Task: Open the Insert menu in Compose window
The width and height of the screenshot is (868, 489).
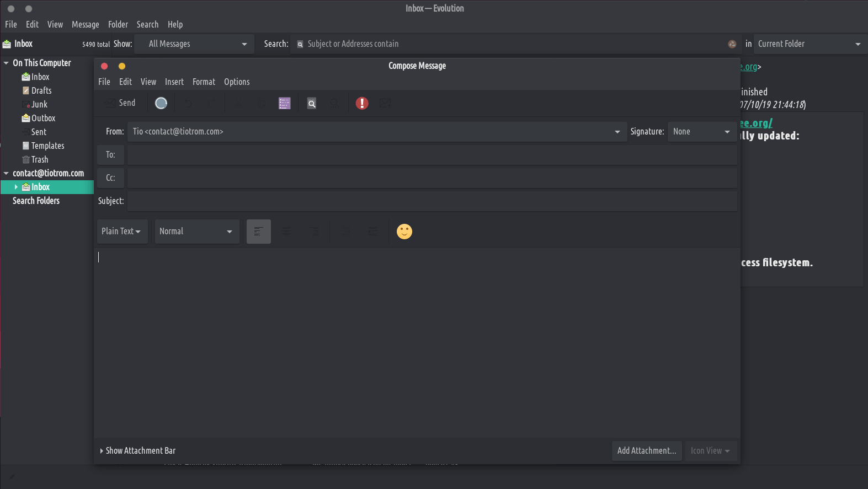Action: tap(174, 82)
